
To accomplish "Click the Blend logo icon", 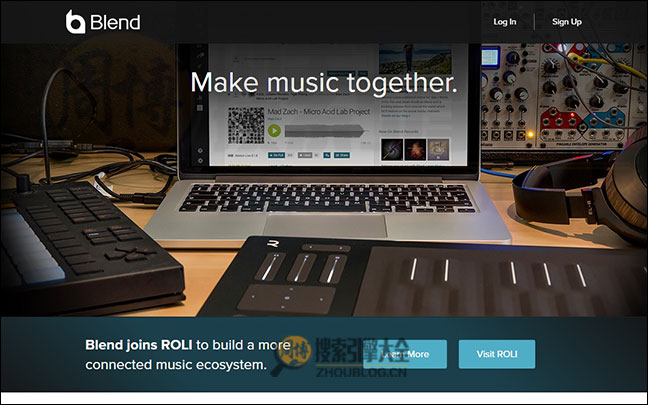I will coord(75,22).
